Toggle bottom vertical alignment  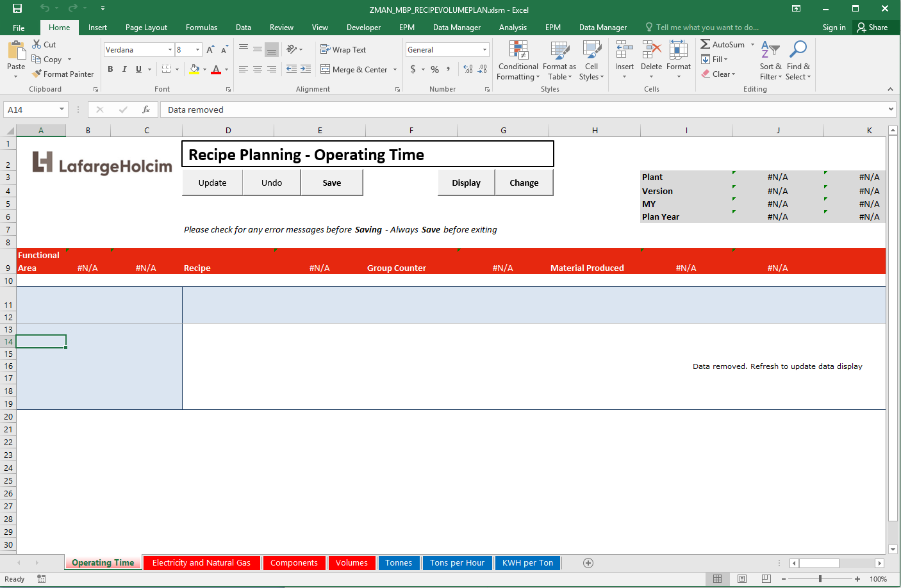(272, 49)
